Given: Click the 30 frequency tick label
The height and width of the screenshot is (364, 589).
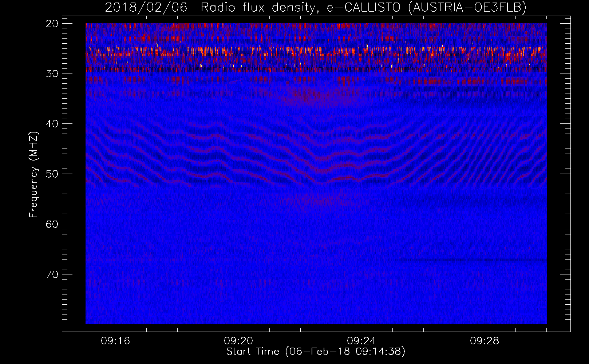Looking at the screenshot, I should click(52, 74).
